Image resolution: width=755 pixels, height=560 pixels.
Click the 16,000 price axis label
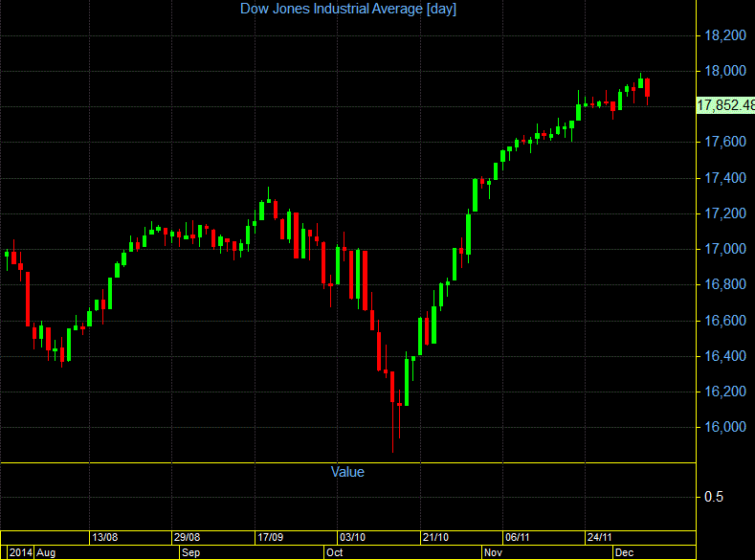[x=725, y=427]
